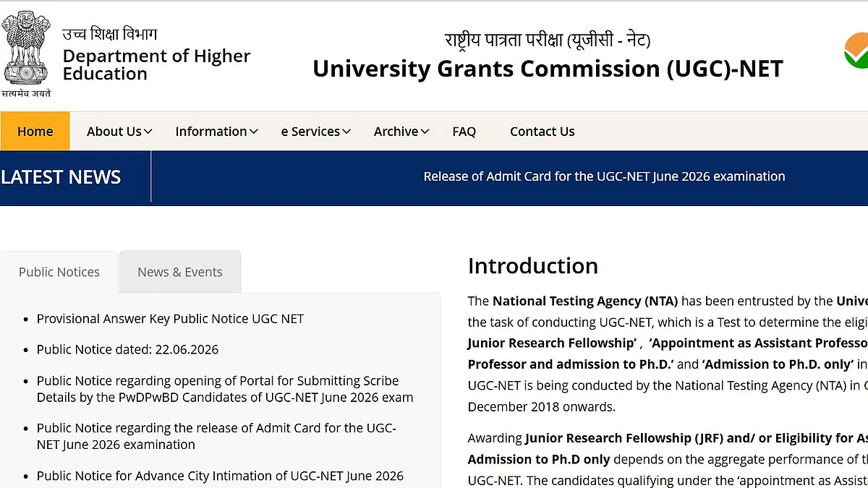Click the Hindi heading राष्ट्रीय पात्रता परीक्षा
Screen dimensions: 868x488
[x=548, y=39]
